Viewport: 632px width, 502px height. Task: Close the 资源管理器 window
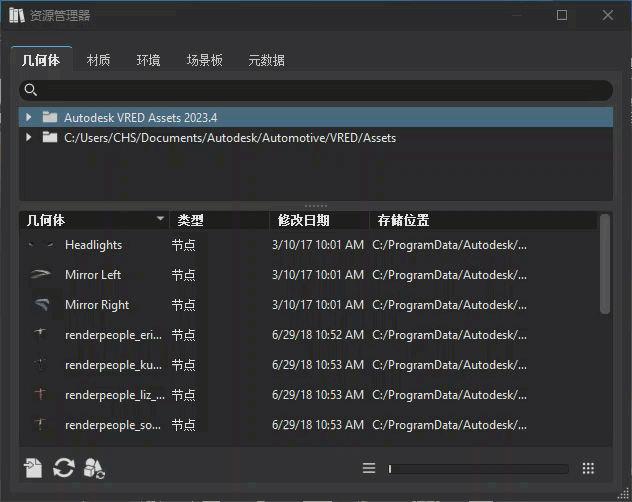coord(608,15)
